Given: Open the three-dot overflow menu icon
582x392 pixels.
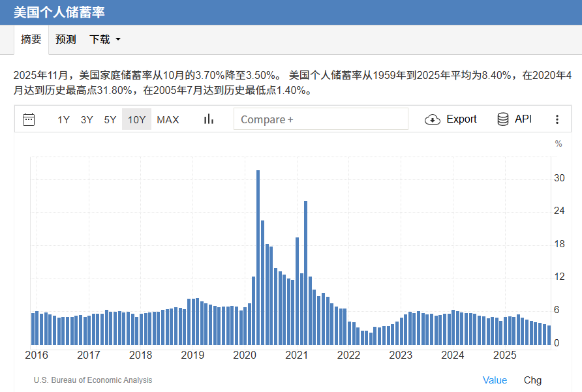Looking at the screenshot, I should click(x=558, y=119).
